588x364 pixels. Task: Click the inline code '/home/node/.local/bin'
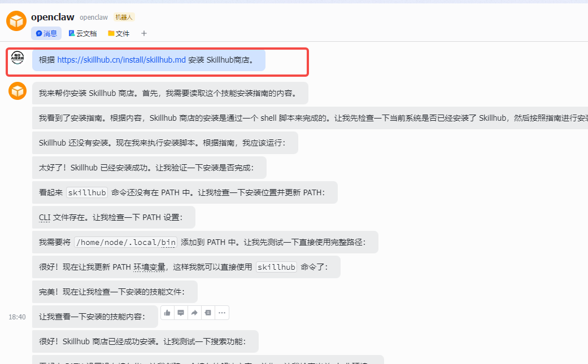click(x=125, y=242)
